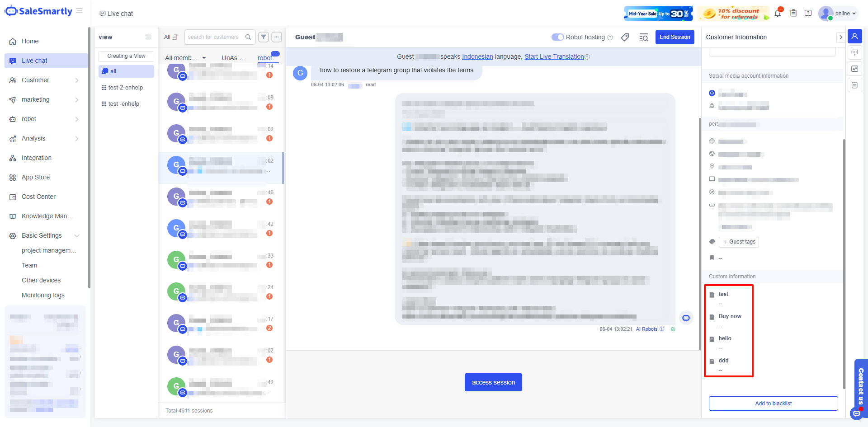Click the 'Buy now' custom field
Viewport: 868px width, 427px height.
tap(730, 316)
